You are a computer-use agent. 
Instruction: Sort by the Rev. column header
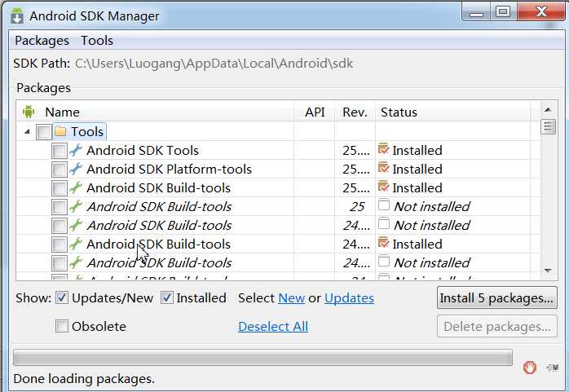[355, 112]
